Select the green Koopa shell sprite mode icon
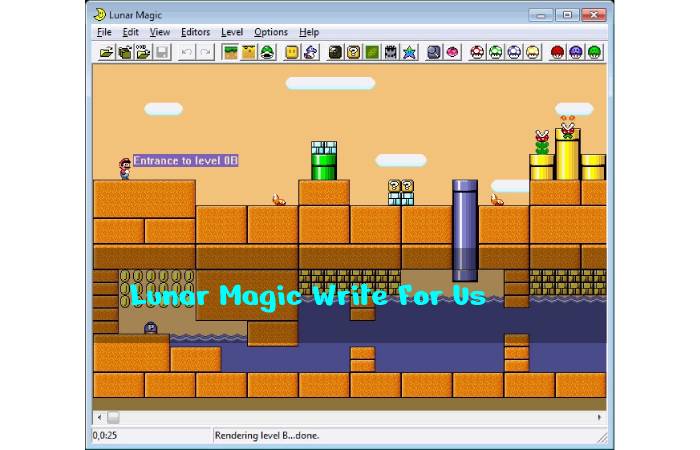Image resolution: width=700 pixels, height=450 pixels. pyautogui.click(x=267, y=52)
